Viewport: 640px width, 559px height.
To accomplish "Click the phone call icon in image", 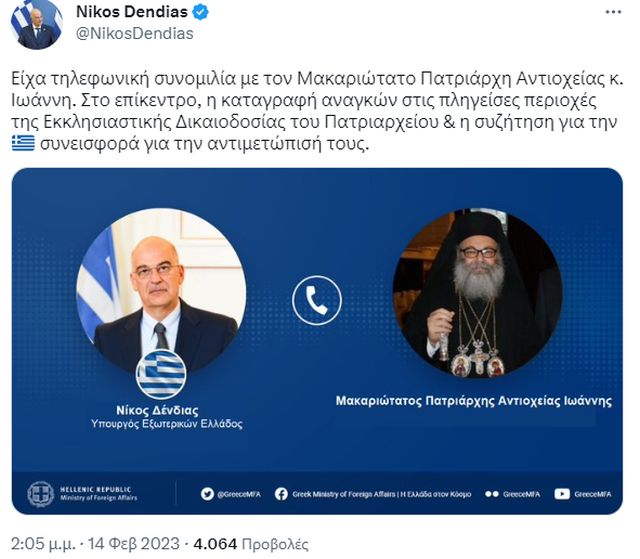I will coord(317,300).
